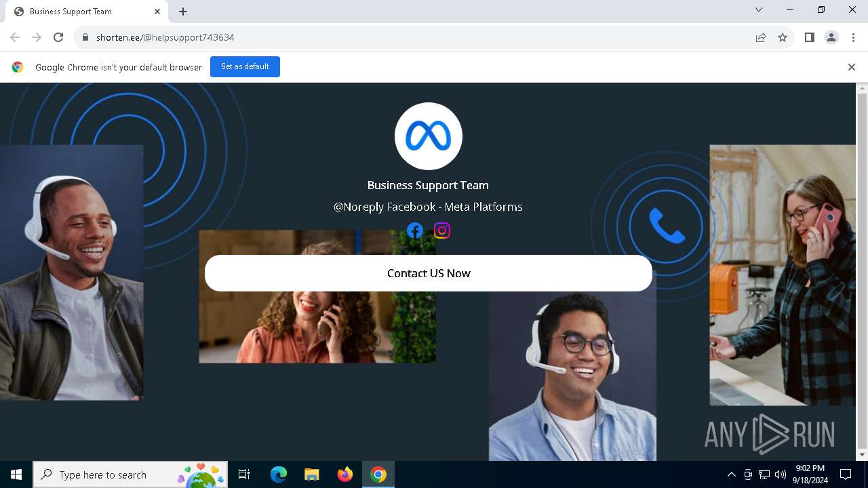The height and width of the screenshot is (488, 868).
Task: Open the Chrome profile menu
Action: point(831,37)
